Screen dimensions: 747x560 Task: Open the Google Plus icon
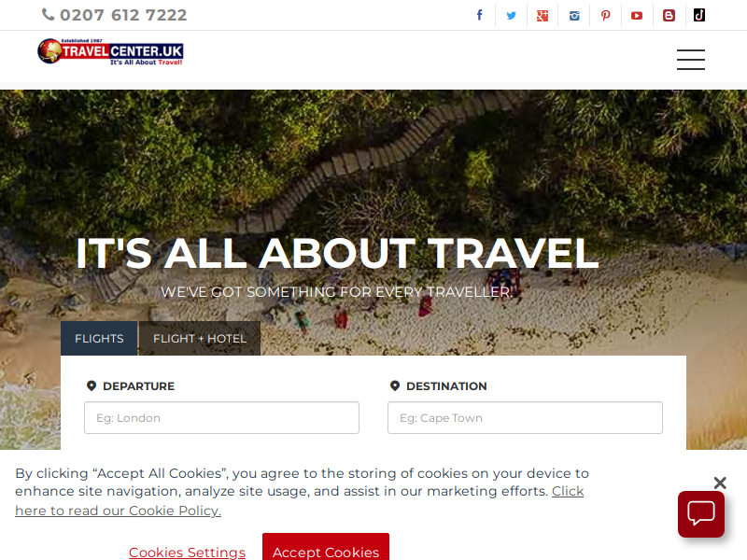543,16
